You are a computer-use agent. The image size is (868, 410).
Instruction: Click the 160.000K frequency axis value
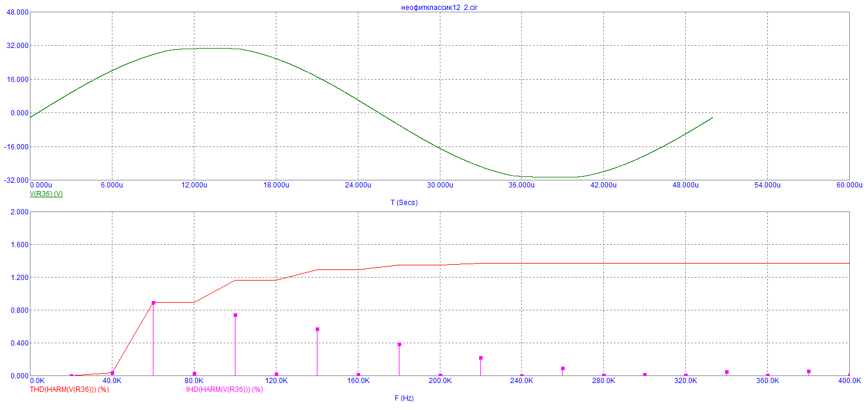coord(358,381)
